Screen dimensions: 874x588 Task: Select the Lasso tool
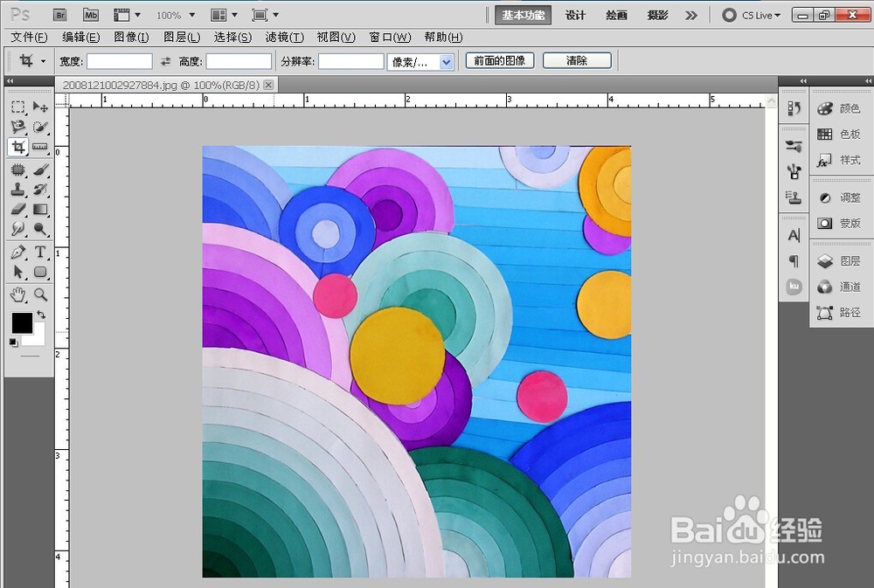click(x=17, y=127)
